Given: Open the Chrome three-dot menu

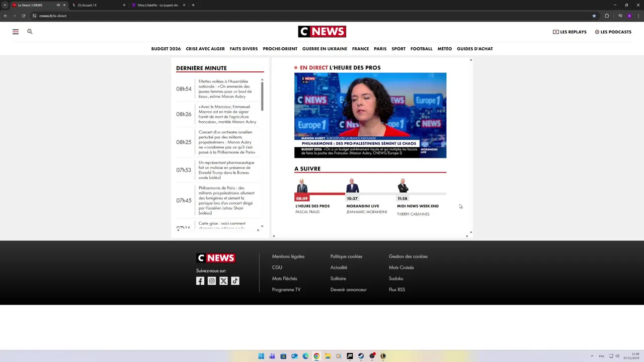Looking at the screenshot, I should point(638,16).
